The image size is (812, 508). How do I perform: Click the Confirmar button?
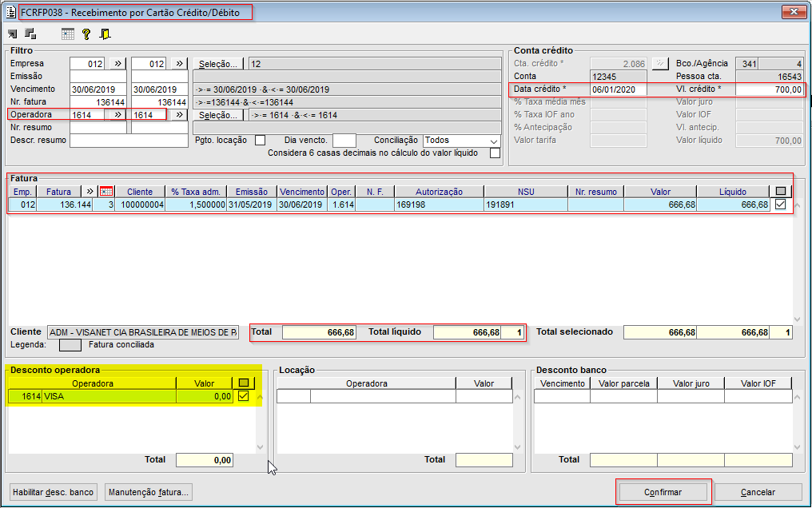coord(663,492)
